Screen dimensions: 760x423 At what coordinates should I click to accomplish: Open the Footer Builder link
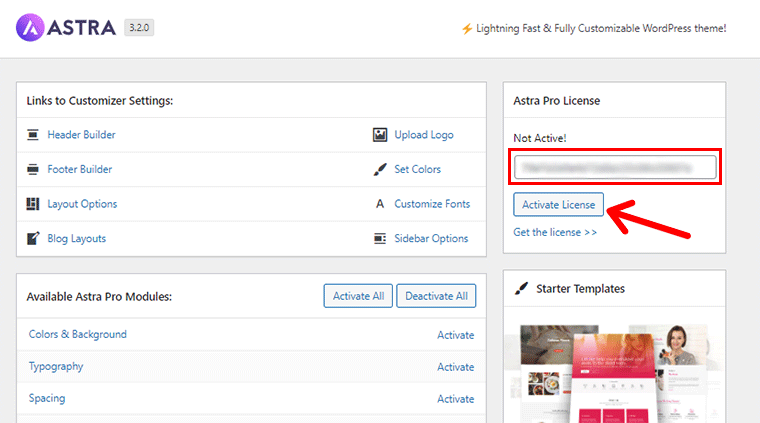tap(79, 169)
